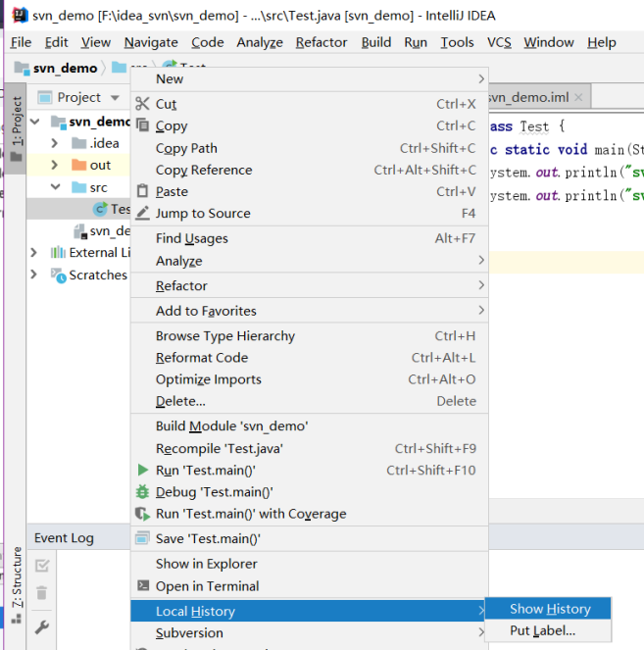Click 'Test' class name in editor

tap(534, 126)
